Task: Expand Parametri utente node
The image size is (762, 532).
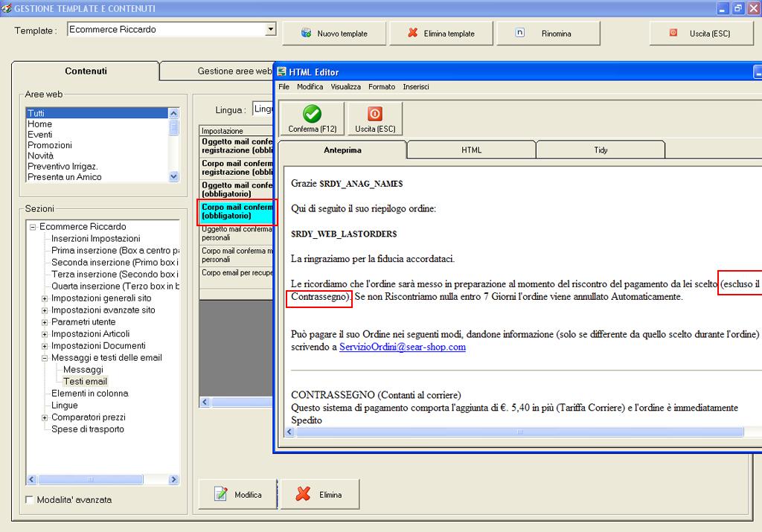Action: (45, 322)
